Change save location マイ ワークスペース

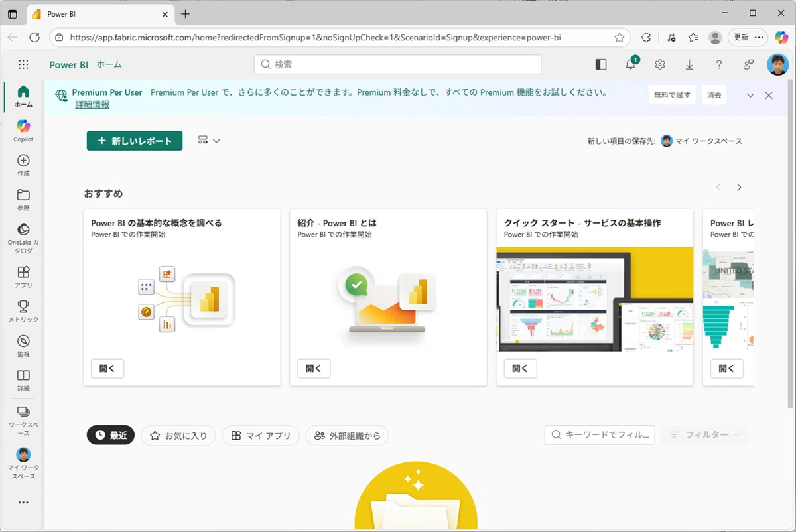click(x=702, y=141)
